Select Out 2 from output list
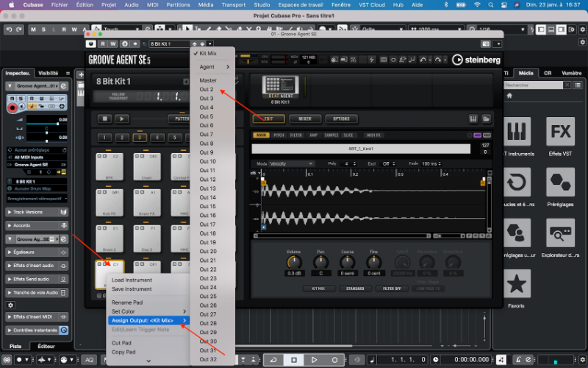The width and height of the screenshot is (588, 368). coord(212,89)
